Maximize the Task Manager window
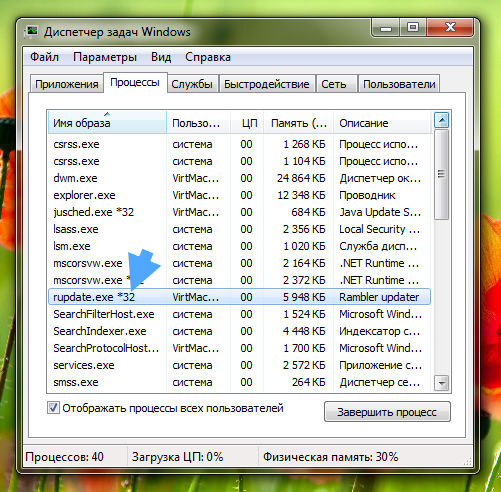Screen dimensions: 501x492 point(413,27)
